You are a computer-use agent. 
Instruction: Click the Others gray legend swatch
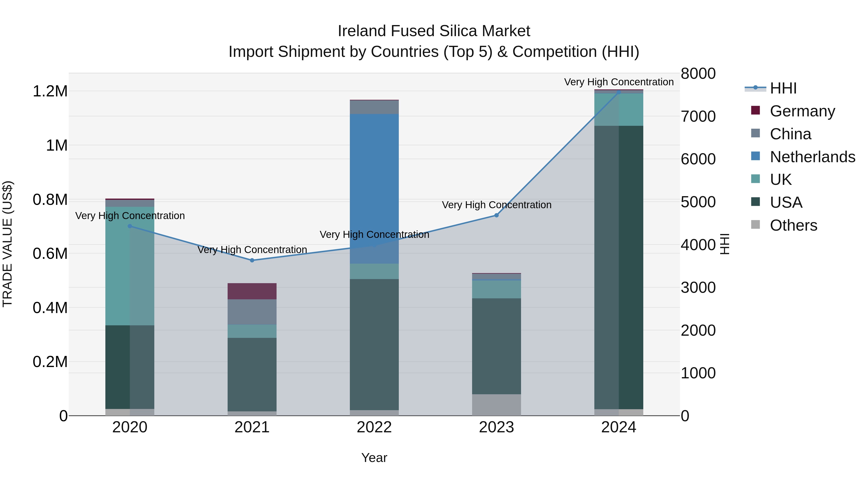pyautogui.click(x=755, y=224)
